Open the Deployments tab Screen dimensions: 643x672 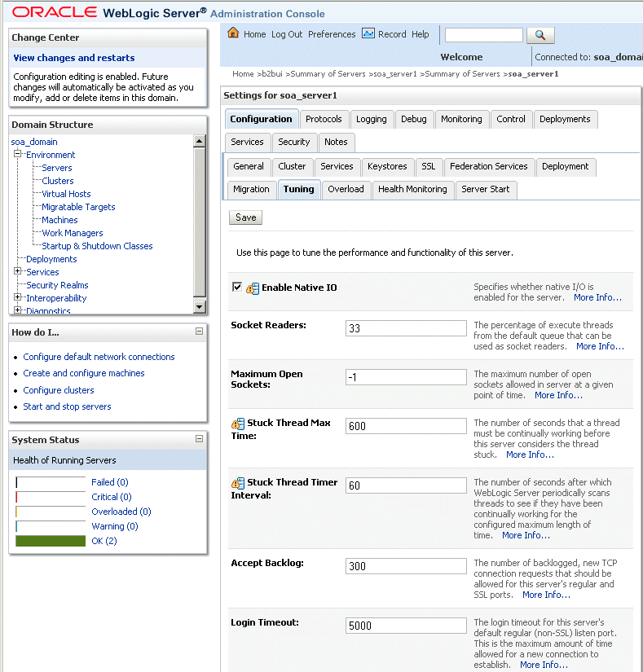pos(565,119)
